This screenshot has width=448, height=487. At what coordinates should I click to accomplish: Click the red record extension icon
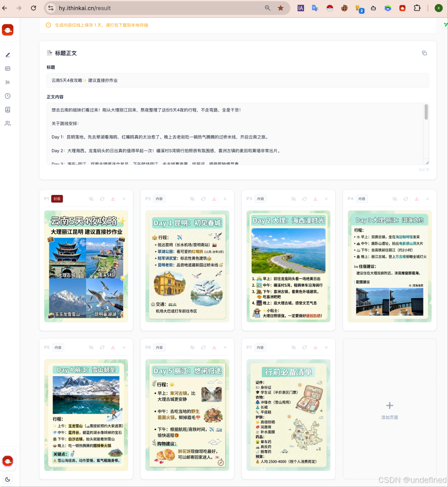coord(402,8)
